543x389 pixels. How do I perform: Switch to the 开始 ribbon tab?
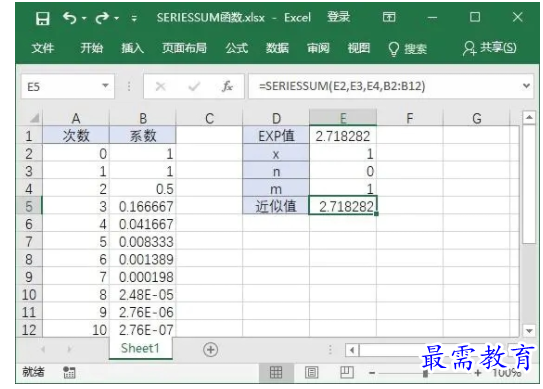click(x=92, y=48)
